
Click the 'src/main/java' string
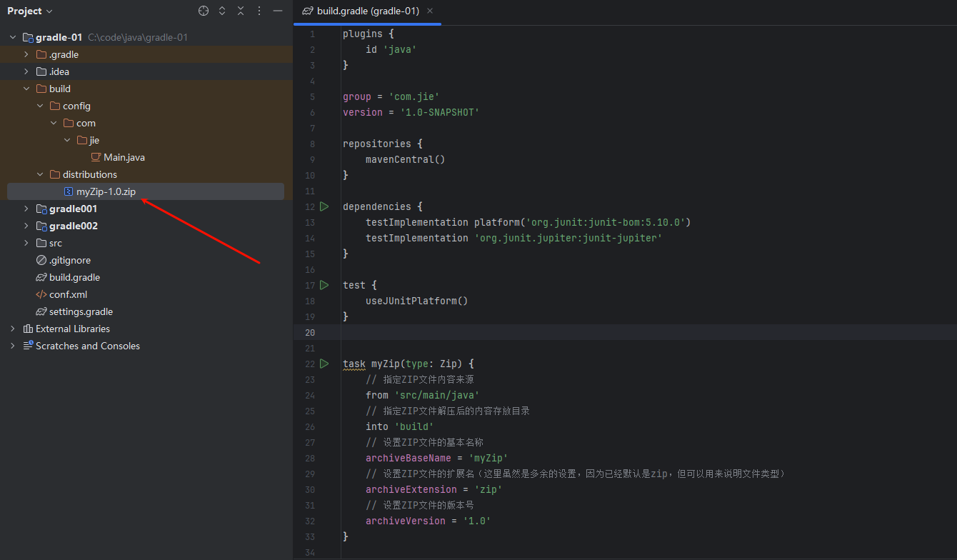coord(437,395)
